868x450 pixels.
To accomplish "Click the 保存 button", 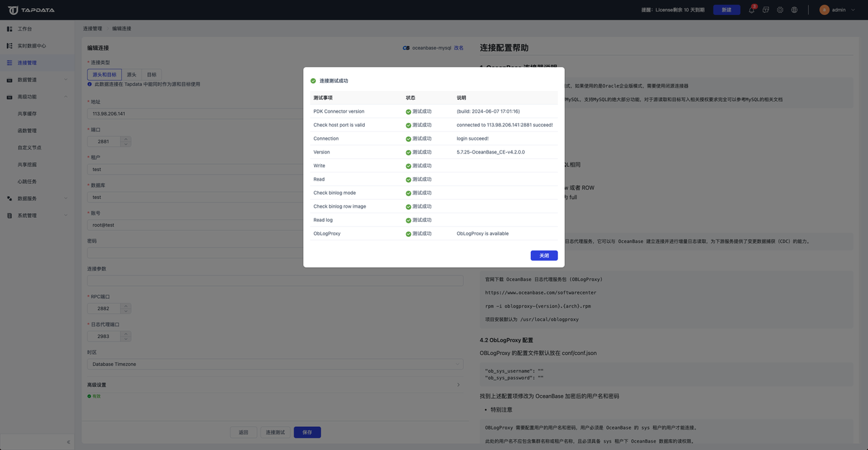I will pos(307,432).
